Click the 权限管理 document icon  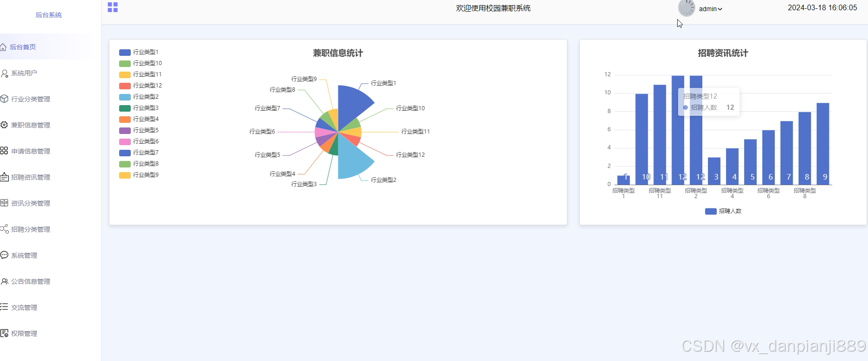(4, 333)
